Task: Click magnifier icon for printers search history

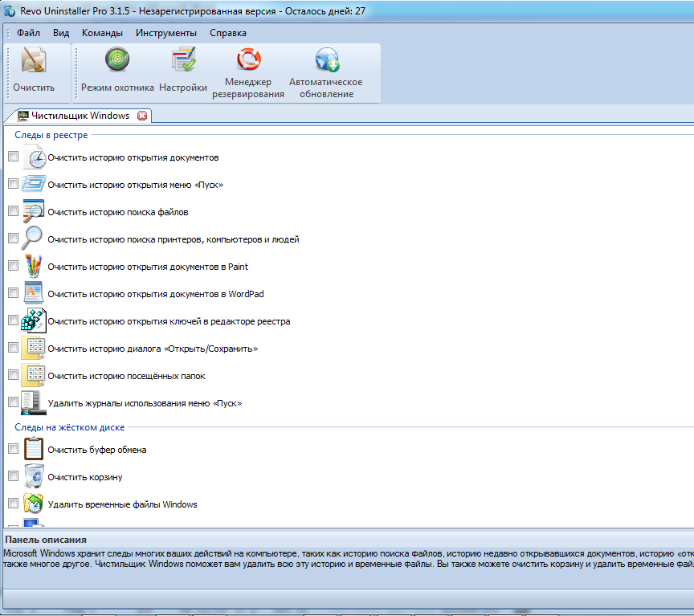Action: pos(32,238)
